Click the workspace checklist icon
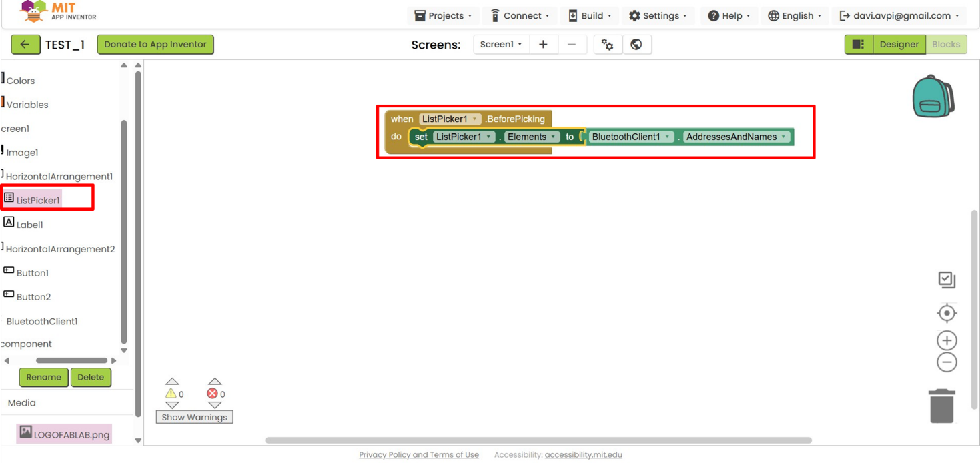Screen dimensions: 980x463 [x=947, y=280]
